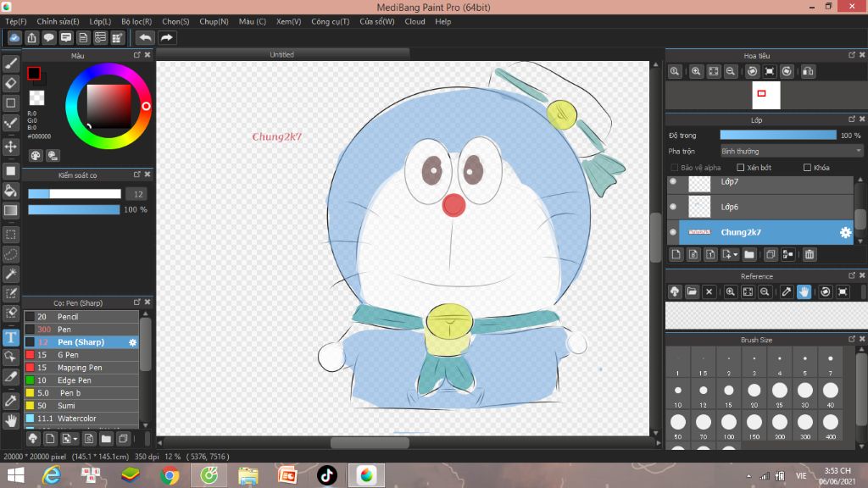Choose the Gradient tool
868x488 pixels.
10,210
